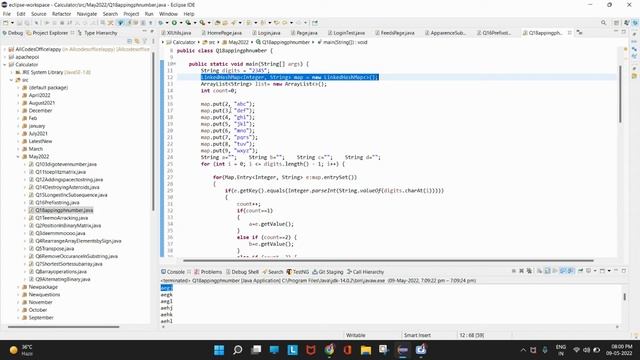Click the Debug view tab in left panel
The image size is (640, 360).
[12, 33]
